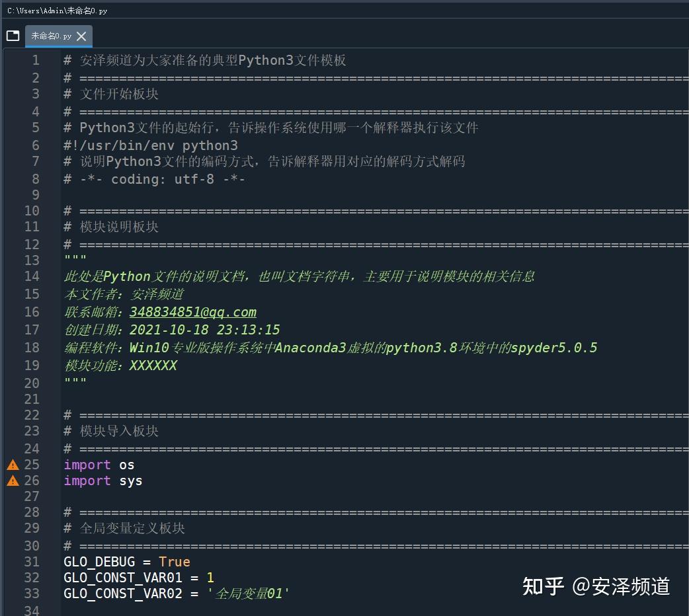
Task: Select the 未命名0.py editor tab
Action: pyautogui.click(x=51, y=36)
